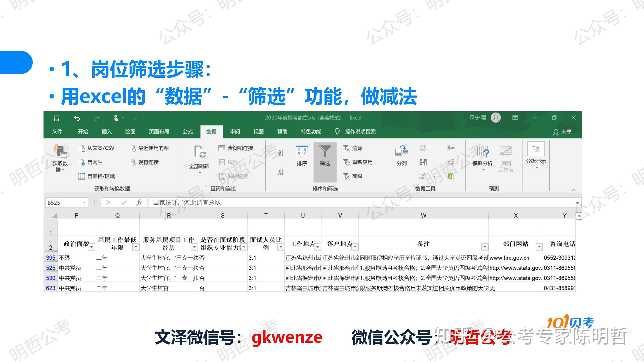Switch to the 开始 ribbon tab
This screenshot has height=362, width=644.
coord(83,131)
